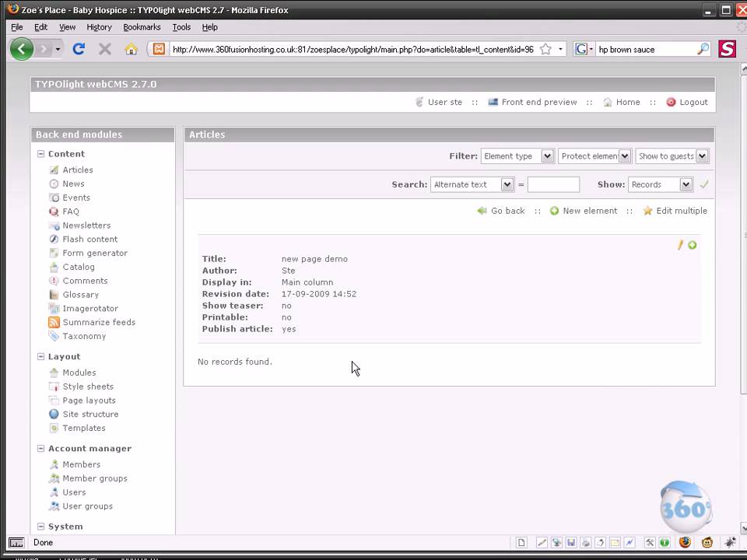This screenshot has width=747, height=560.
Task: Open the Templates module
Action: pyautogui.click(x=84, y=428)
